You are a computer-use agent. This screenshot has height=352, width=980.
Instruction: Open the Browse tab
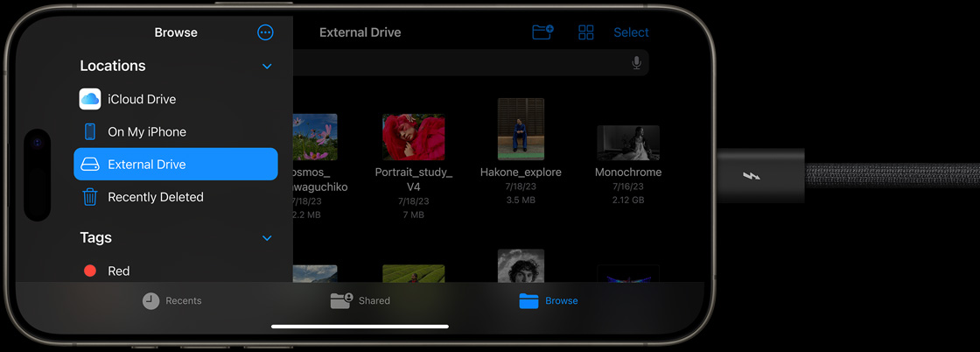pos(549,300)
